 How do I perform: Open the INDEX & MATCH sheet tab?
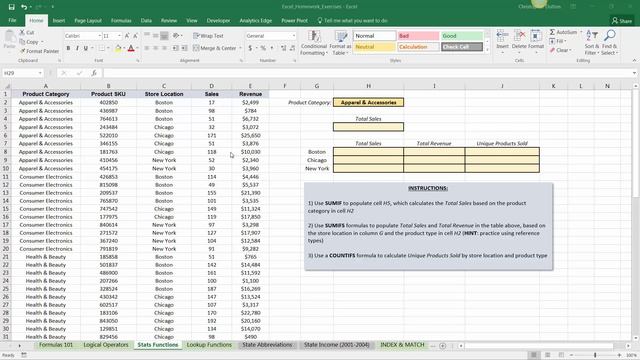[x=402, y=345]
